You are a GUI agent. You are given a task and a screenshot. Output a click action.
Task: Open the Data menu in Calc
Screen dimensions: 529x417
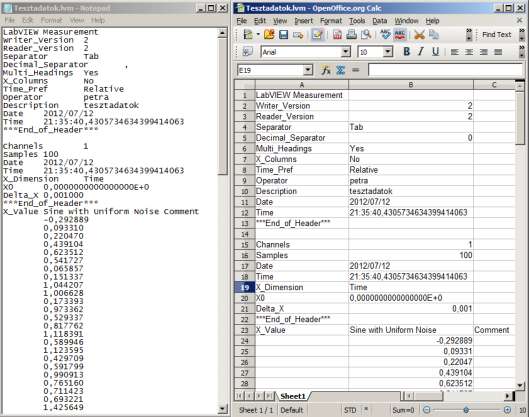[x=380, y=21]
